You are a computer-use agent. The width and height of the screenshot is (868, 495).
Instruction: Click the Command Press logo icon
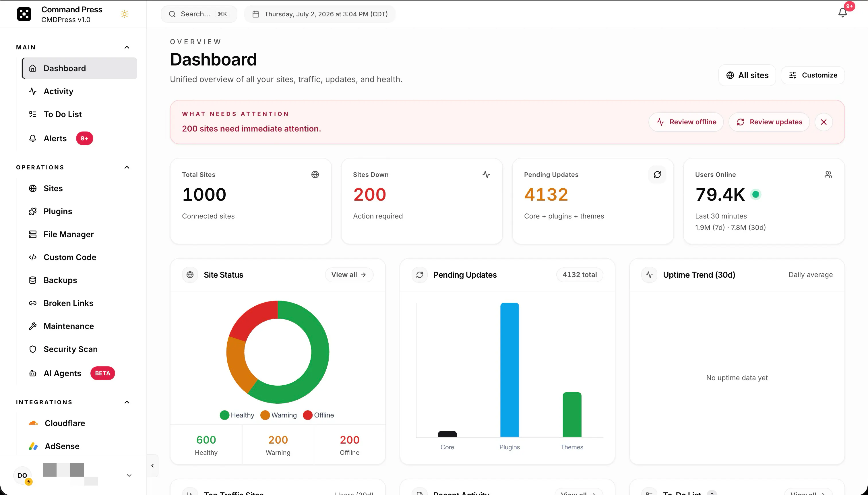[24, 14]
